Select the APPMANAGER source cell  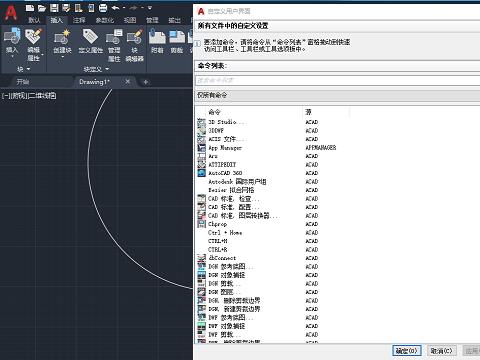[321, 148]
